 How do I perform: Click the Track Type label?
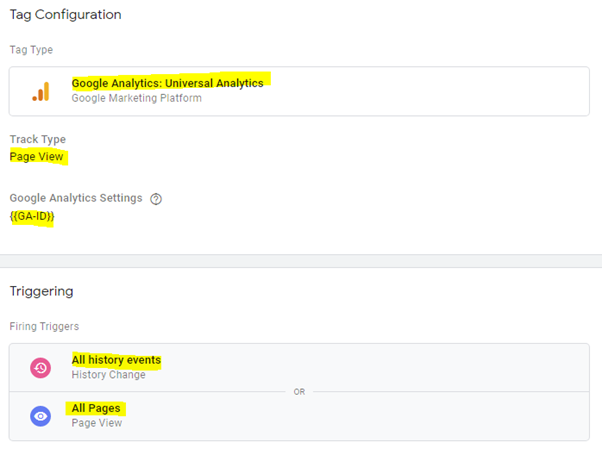tap(38, 139)
